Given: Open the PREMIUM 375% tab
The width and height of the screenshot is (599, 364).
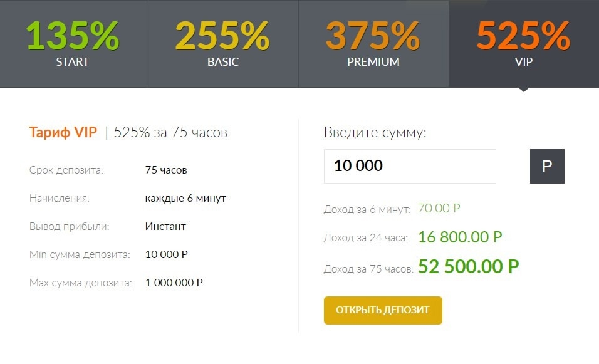Looking at the screenshot, I should 373,43.
